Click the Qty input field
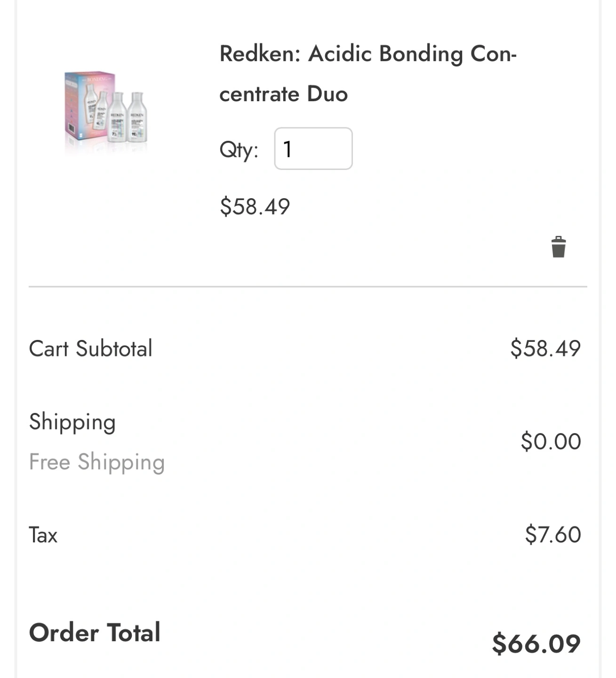This screenshot has width=616, height=678. pyautogui.click(x=313, y=149)
